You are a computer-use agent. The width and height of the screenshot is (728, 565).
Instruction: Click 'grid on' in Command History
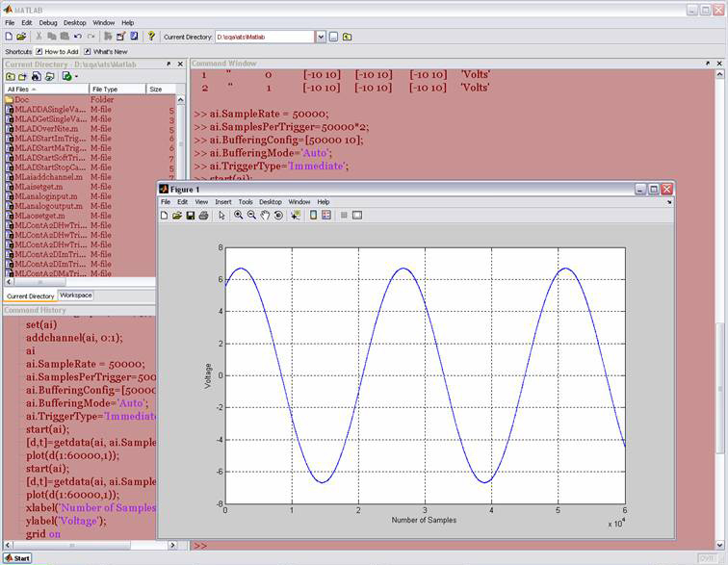(x=42, y=534)
